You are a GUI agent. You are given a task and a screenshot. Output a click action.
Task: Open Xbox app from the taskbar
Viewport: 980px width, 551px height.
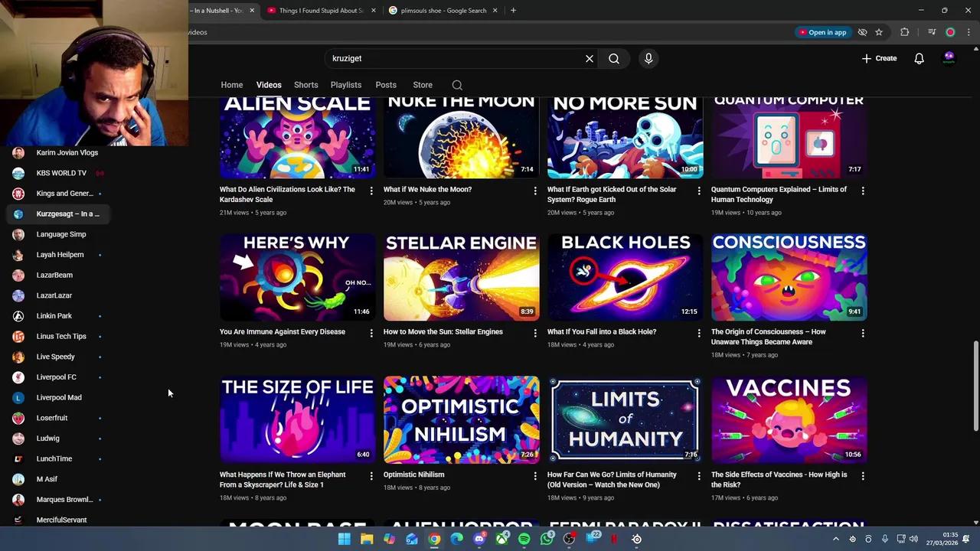[x=501, y=540]
